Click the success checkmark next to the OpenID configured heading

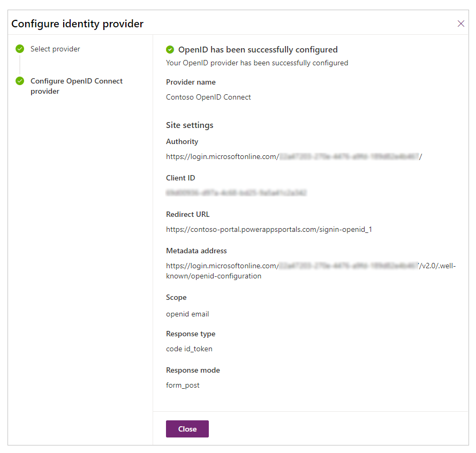coord(170,50)
